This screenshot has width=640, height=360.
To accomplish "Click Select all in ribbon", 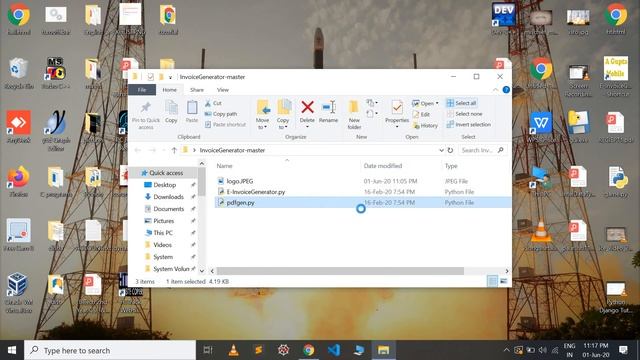I will pyautogui.click(x=461, y=103).
